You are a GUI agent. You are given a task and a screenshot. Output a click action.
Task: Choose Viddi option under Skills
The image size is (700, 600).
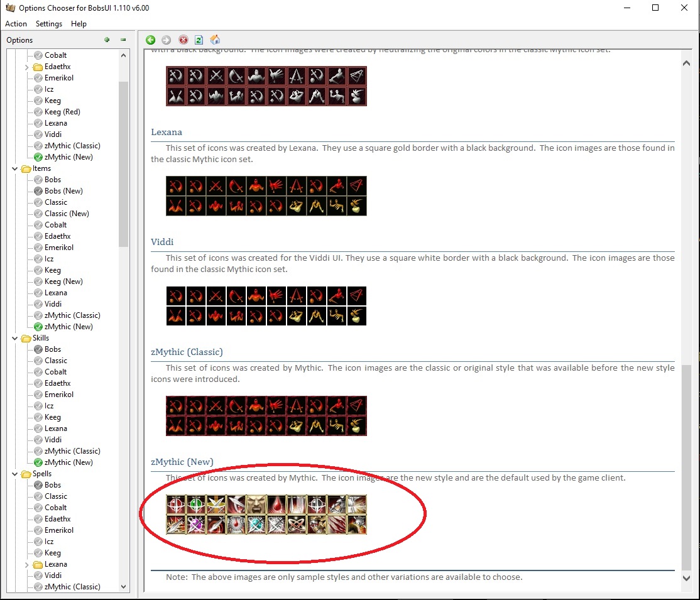coord(53,440)
